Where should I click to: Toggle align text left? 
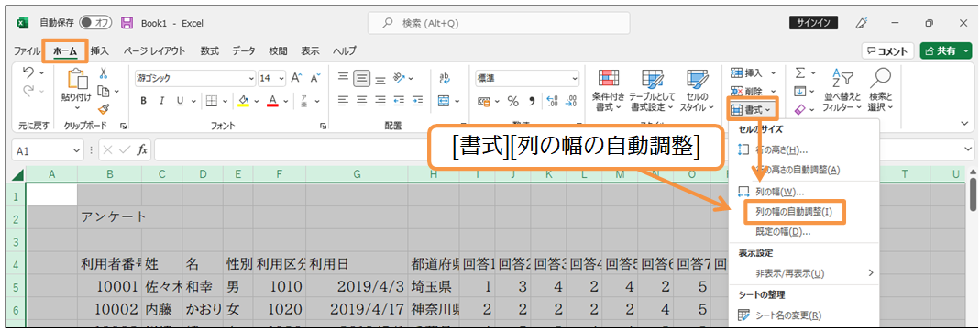pyautogui.click(x=343, y=101)
